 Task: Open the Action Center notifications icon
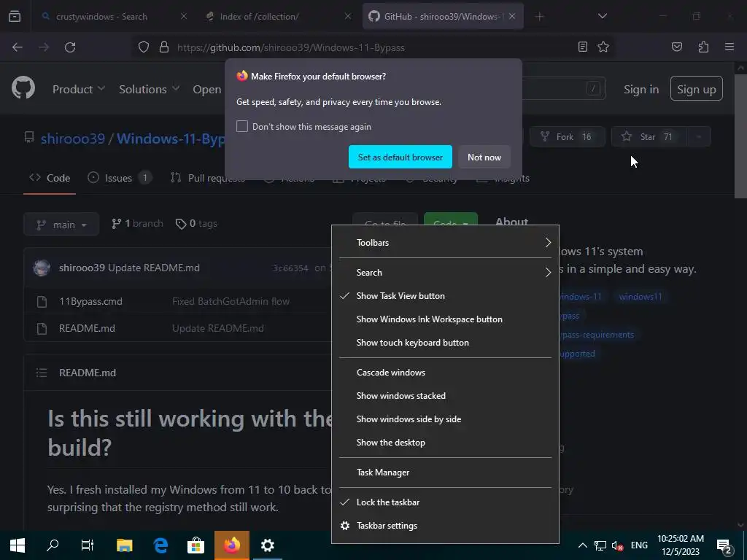click(724, 546)
